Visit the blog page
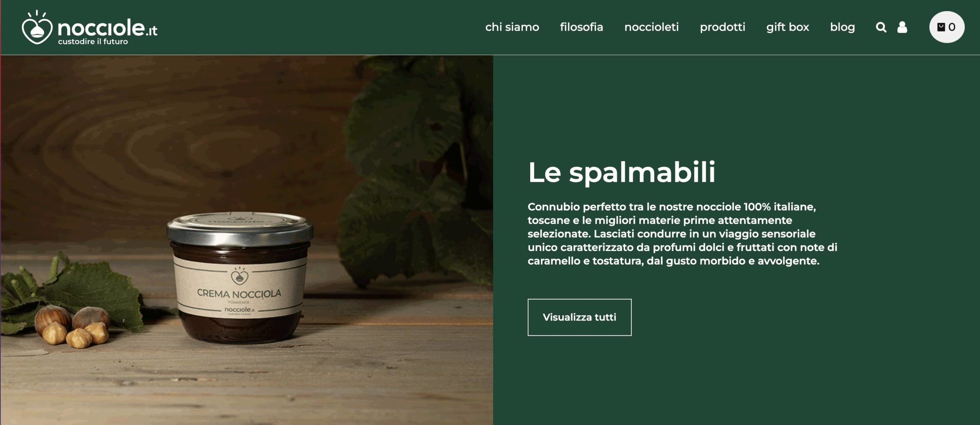Image resolution: width=980 pixels, height=425 pixels. pos(842,27)
